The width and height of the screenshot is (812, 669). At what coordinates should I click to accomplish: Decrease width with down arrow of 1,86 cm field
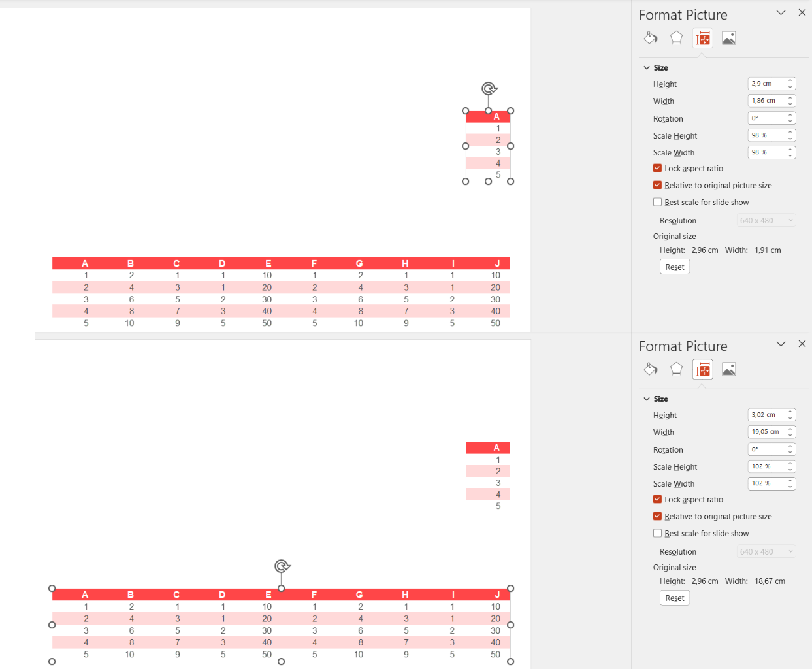click(x=790, y=104)
